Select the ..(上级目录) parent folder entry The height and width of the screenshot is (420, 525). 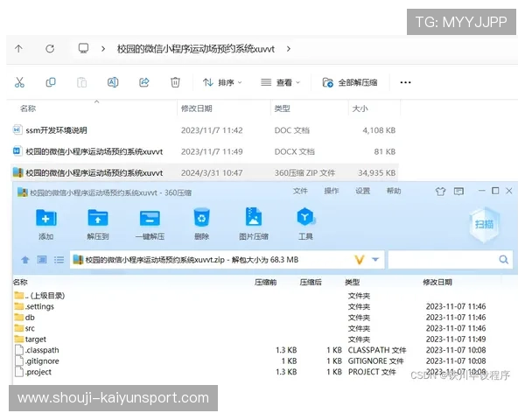[x=39, y=296]
